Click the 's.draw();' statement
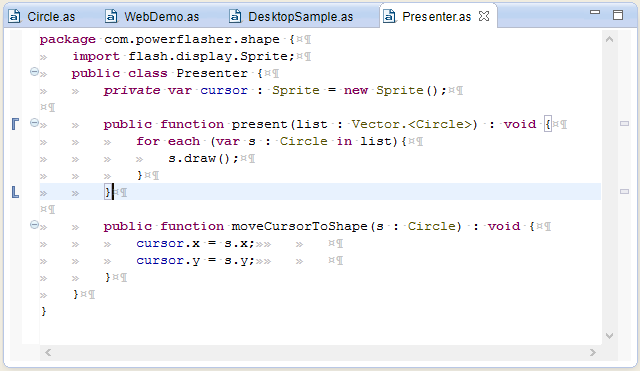This screenshot has height=371, width=640. (203, 158)
